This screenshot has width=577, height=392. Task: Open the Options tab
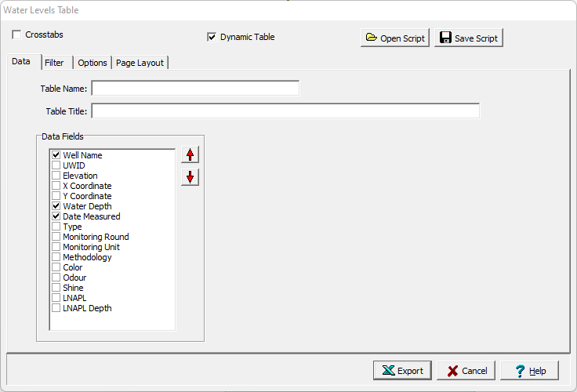pyautogui.click(x=93, y=63)
